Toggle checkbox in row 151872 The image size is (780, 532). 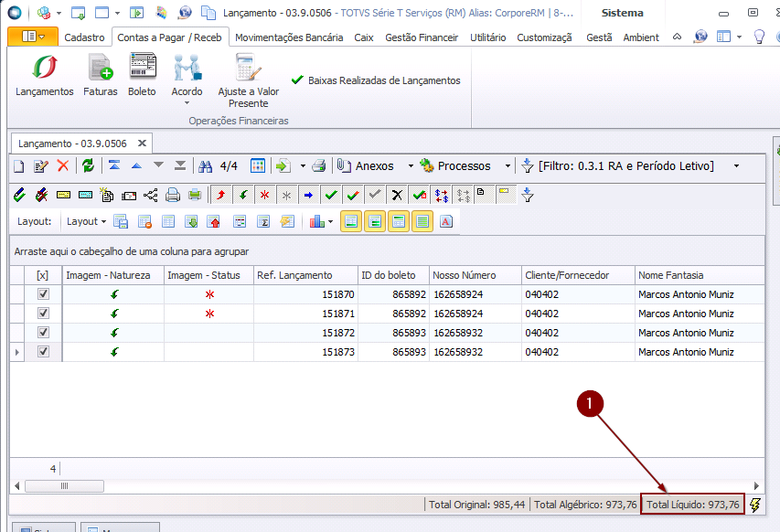(42, 333)
